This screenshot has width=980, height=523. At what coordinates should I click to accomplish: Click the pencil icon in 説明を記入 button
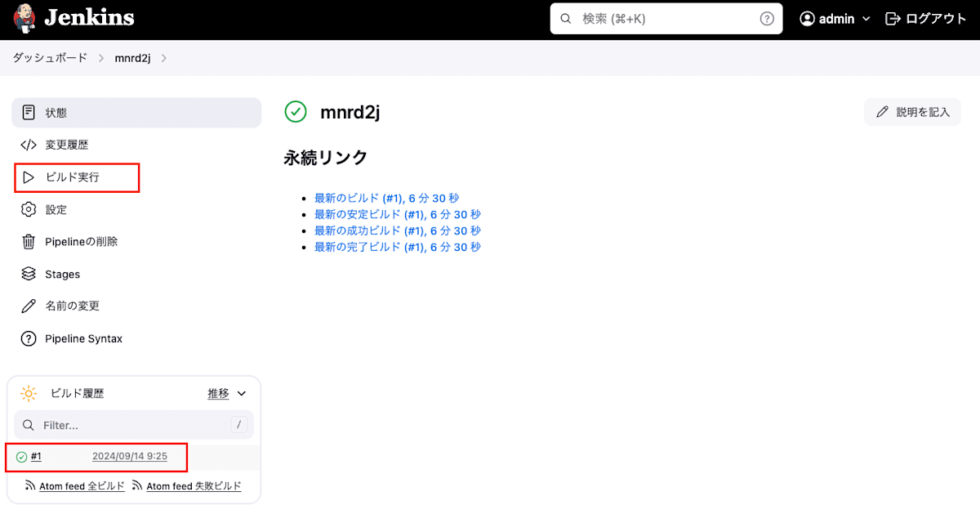point(882,112)
